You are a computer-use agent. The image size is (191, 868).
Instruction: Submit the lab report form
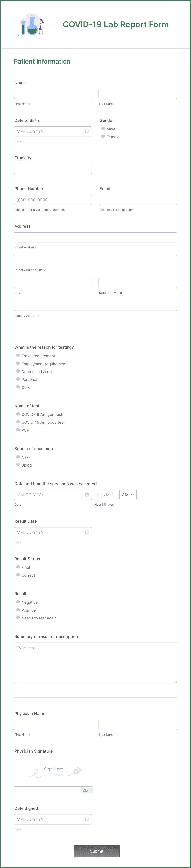click(x=97, y=851)
